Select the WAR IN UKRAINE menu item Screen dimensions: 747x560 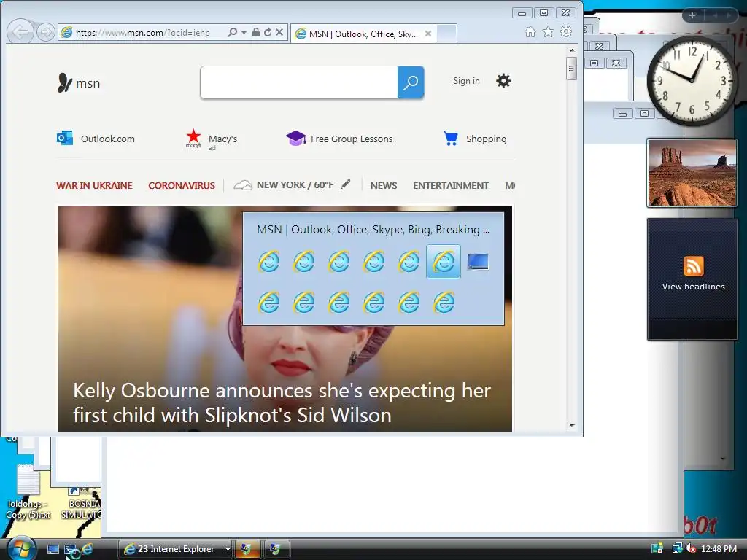tap(94, 186)
